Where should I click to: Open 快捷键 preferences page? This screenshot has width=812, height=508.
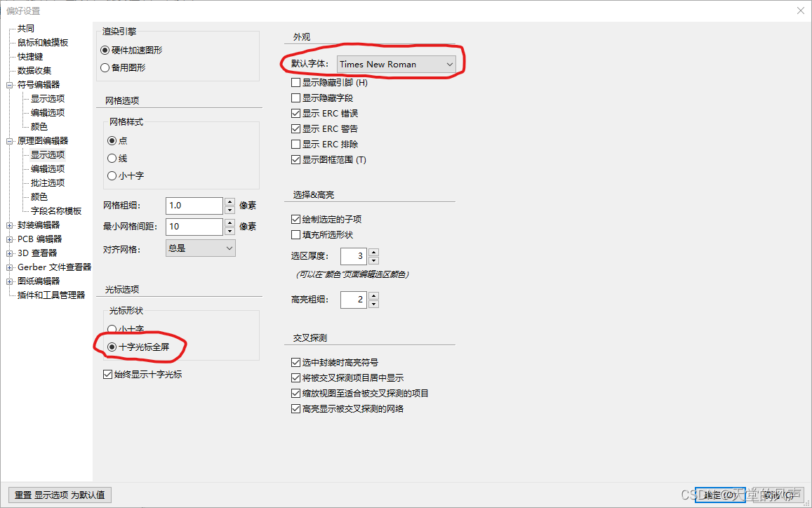click(x=30, y=56)
